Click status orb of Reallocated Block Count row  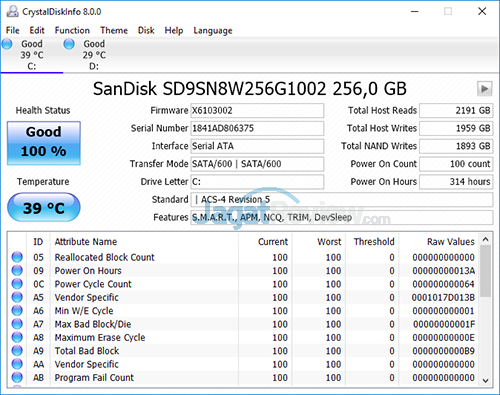coord(17,257)
